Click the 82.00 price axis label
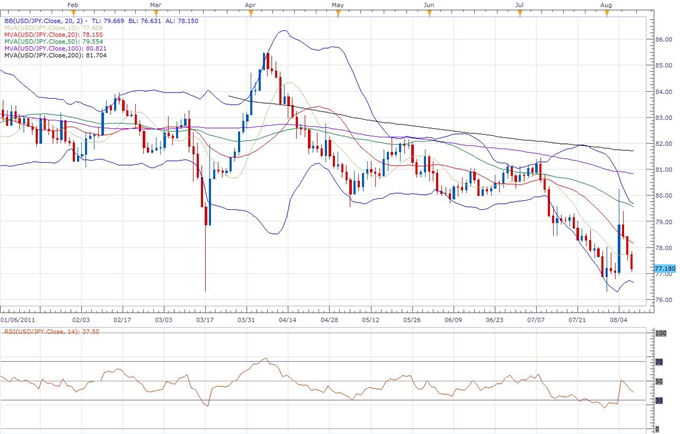 [x=664, y=144]
